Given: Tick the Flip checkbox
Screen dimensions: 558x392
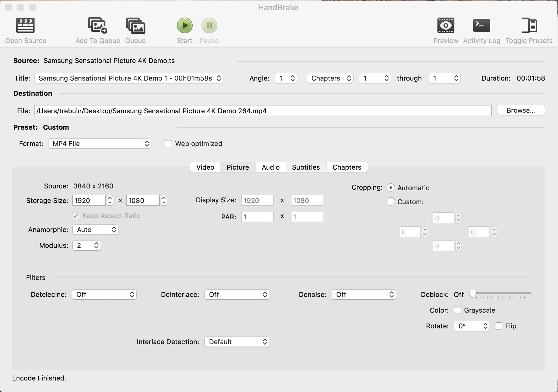Looking at the screenshot, I should pos(499,326).
